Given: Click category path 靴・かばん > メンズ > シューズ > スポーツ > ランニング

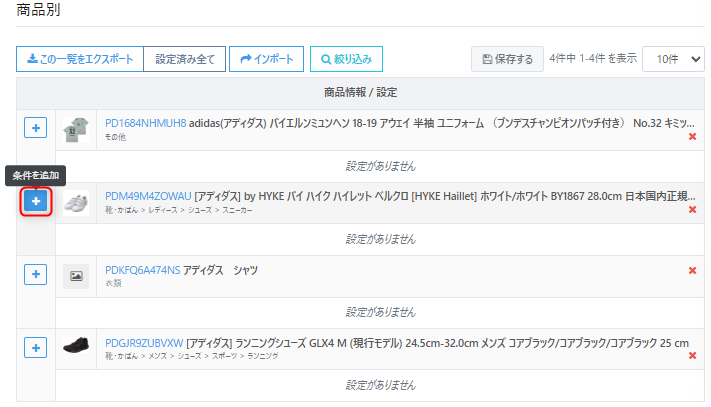Looking at the screenshot, I should (x=192, y=356).
